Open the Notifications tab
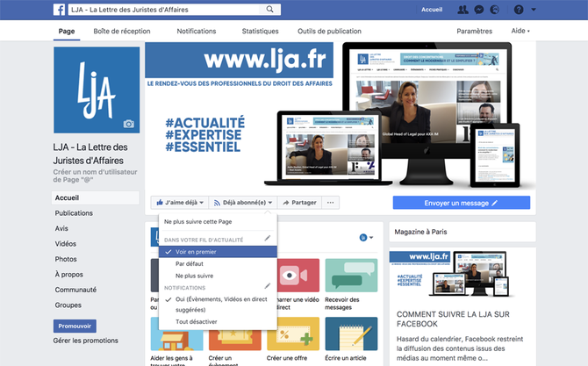This screenshot has height=366, width=588. [197, 31]
